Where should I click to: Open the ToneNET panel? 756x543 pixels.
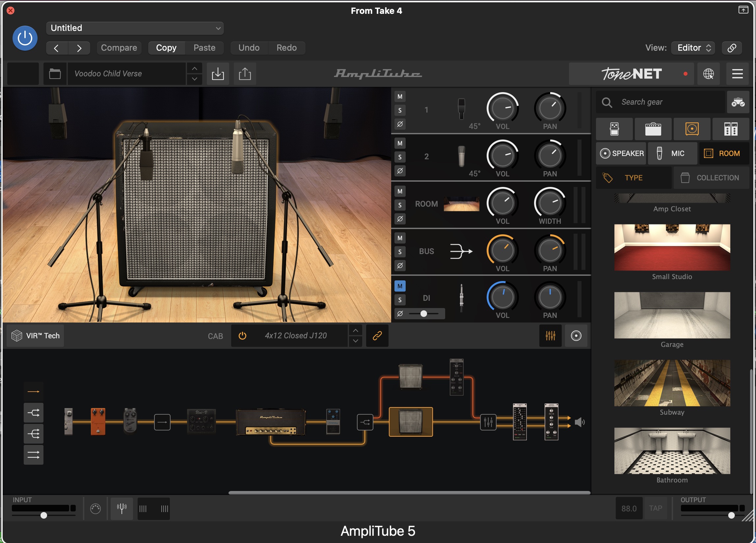(631, 74)
